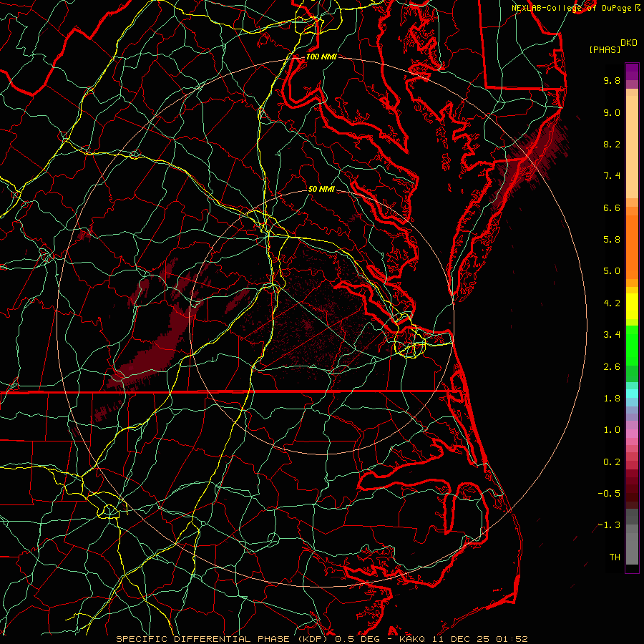Viewport: 644px width, 644px height.
Task: Click the [PHAS] label above the color scale
Action: (x=605, y=49)
